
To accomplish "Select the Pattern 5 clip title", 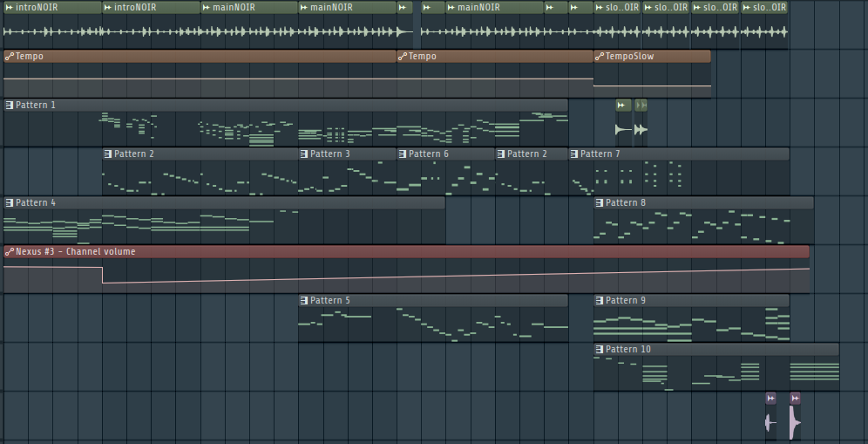I will point(330,300).
